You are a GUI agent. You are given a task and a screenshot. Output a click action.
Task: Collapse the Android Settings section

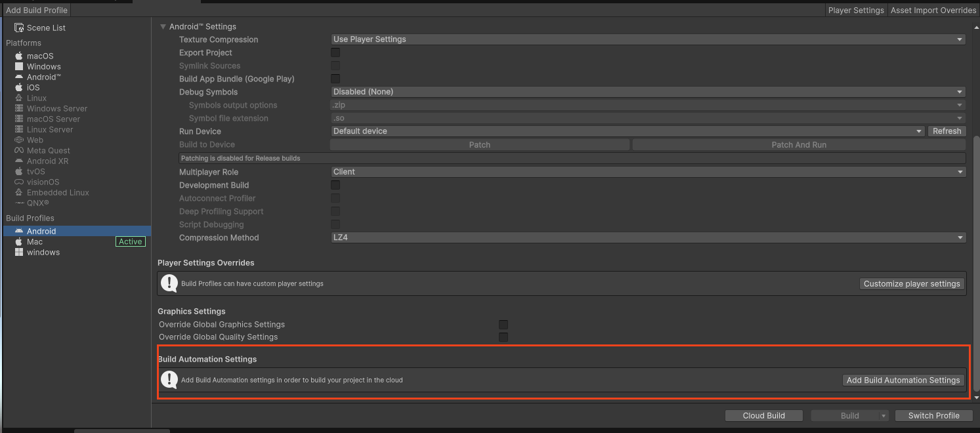coord(163,26)
